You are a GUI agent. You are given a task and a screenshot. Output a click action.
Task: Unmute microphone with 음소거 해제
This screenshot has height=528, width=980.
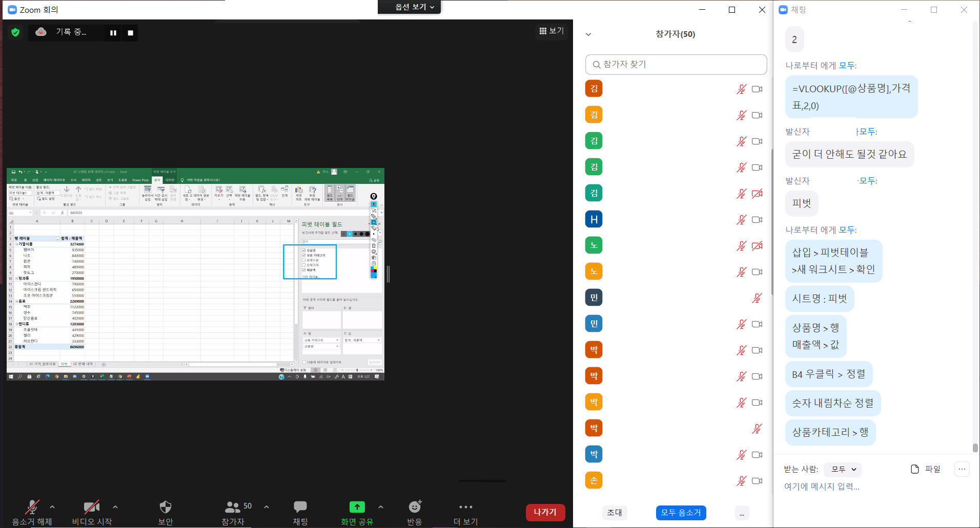(x=32, y=512)
